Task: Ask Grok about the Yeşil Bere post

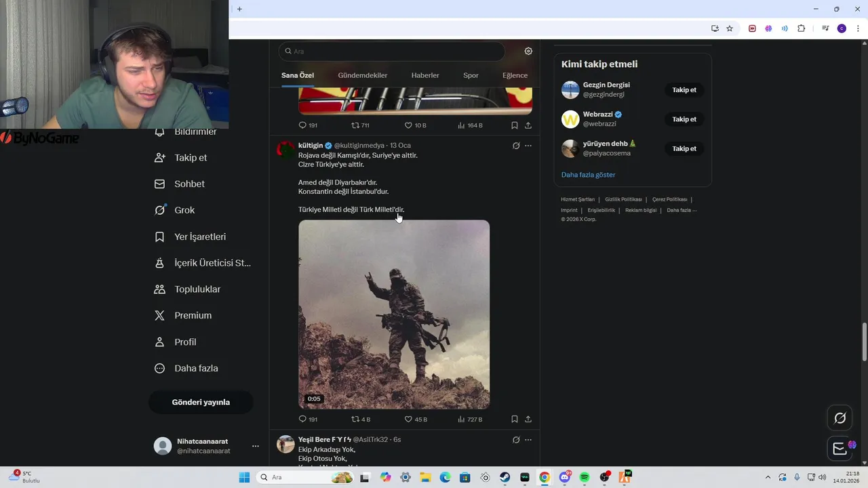Action: pos(516,440)
